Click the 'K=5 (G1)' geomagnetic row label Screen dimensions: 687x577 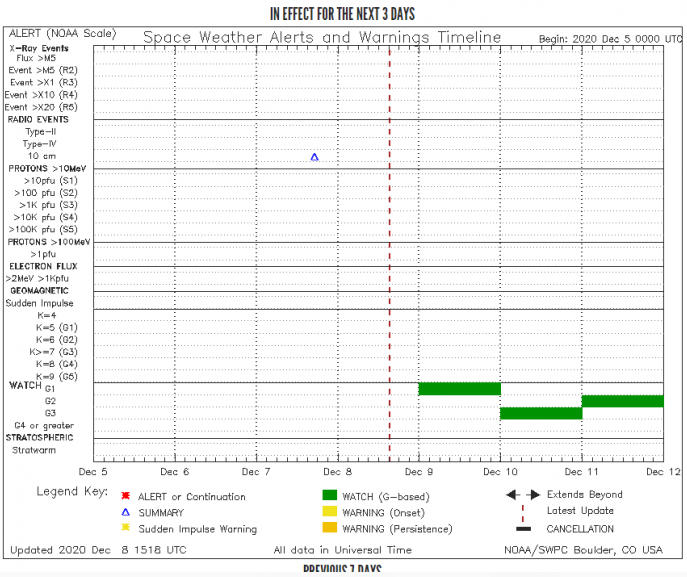pyautogui.click(x=57, y=328)
